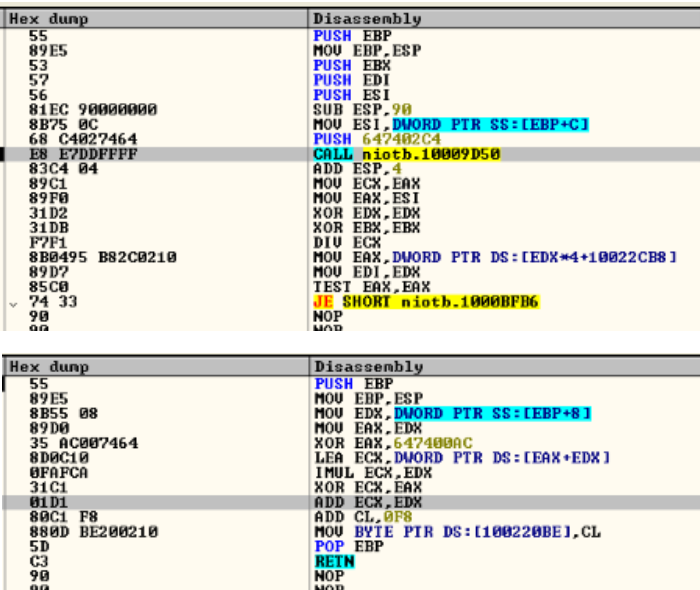Select the DIV ECX instruction row
700x590 pixels.
(x=345, y=242)
